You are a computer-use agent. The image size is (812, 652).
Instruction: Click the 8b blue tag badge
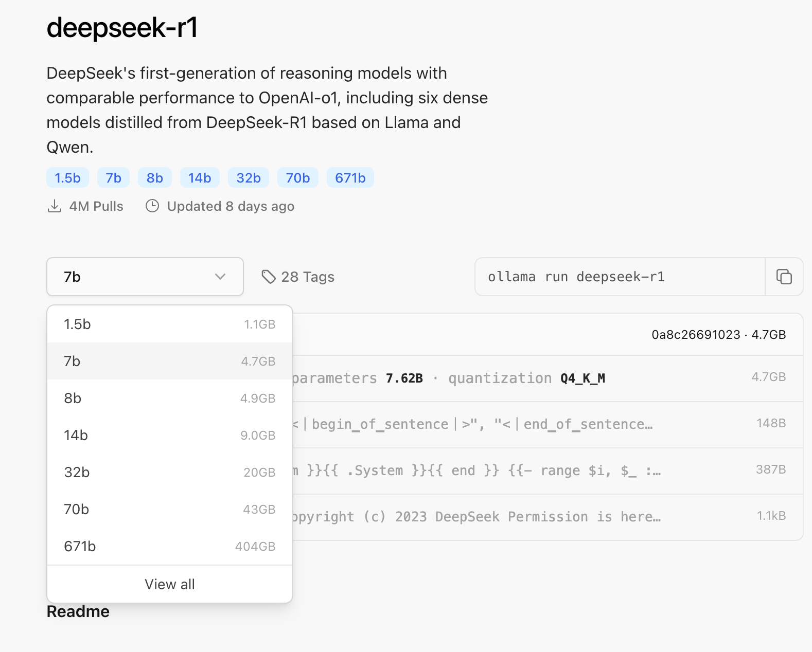[155, 178]
